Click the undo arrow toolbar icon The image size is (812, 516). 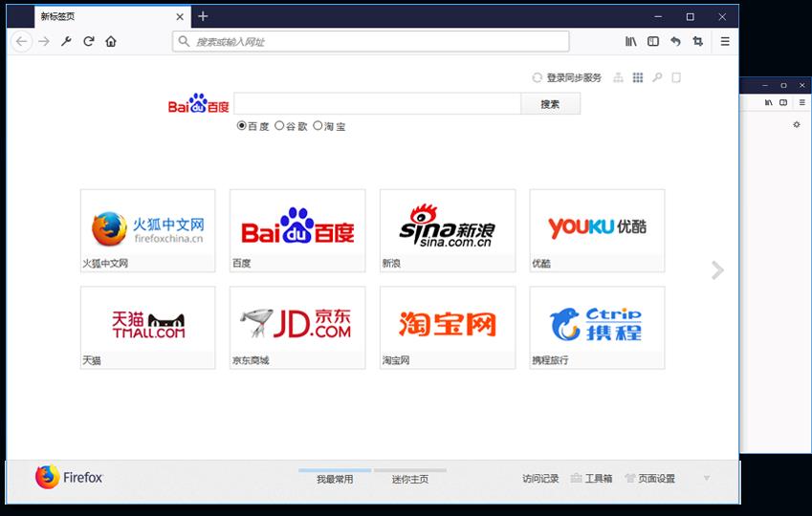point(675,41)
